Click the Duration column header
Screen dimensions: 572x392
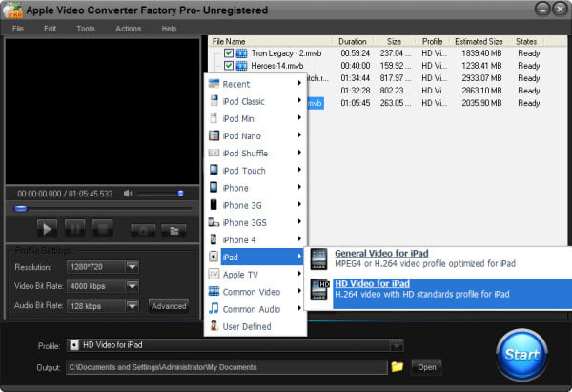353,42
